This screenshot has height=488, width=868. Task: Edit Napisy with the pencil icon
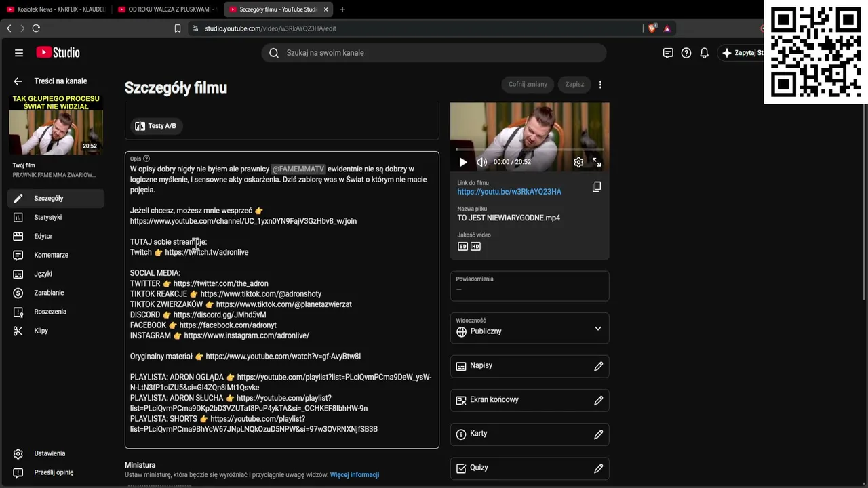coord(598,366)
